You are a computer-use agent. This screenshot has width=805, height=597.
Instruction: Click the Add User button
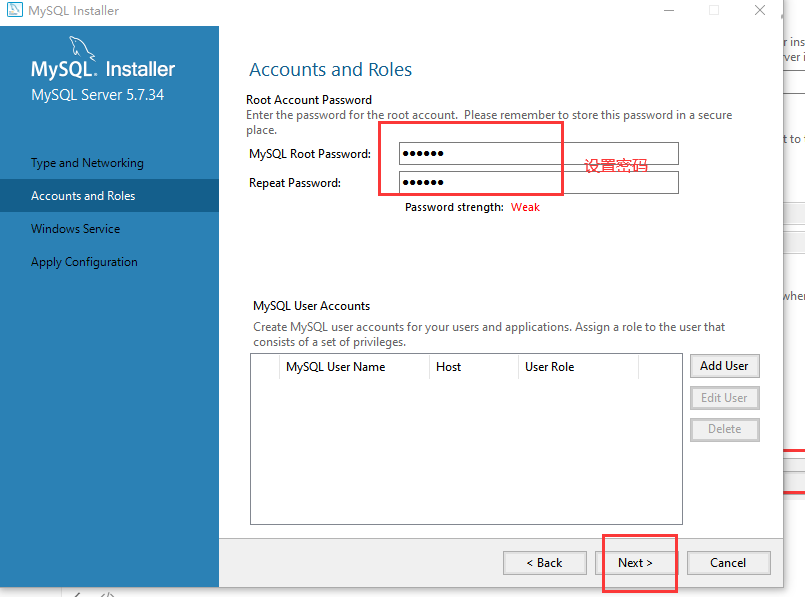724,366
